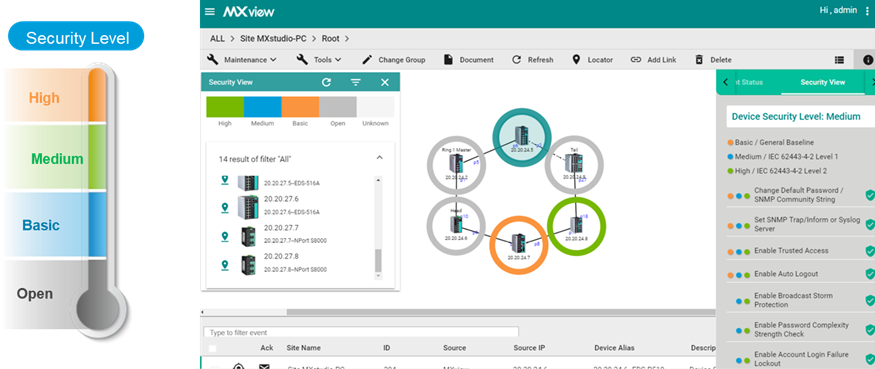Viewport: 875px width, 369px height.
Task: Sort events by the Source IP column
Action: (529, 348)
